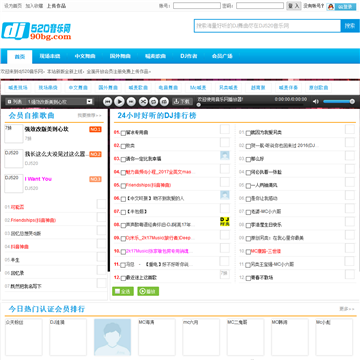Image resolution: width=360 pixels, height=360 pixels.
Task: Open the dj520 音乐网 logo
Action: 36,31
